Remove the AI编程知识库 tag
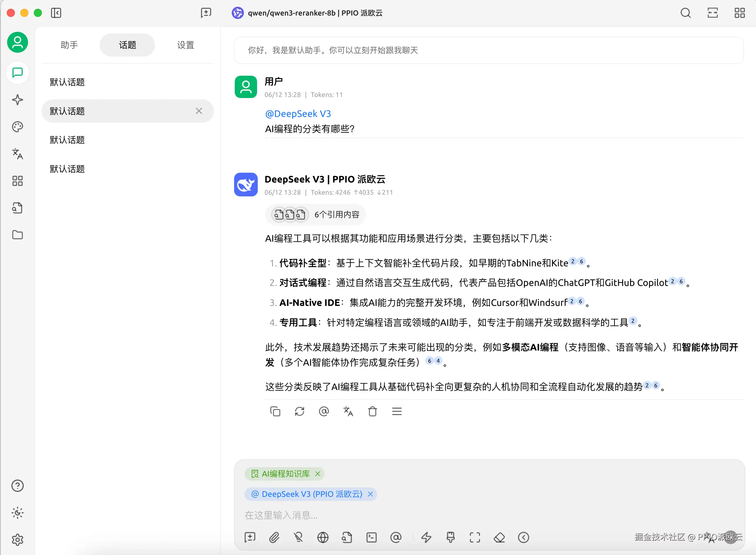 318,474
